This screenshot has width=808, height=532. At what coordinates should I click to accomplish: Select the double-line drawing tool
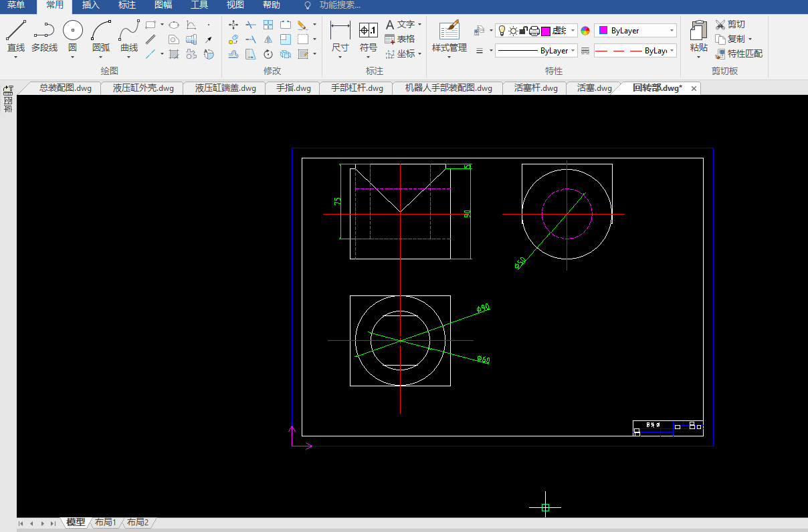click(x=151, y=39)
